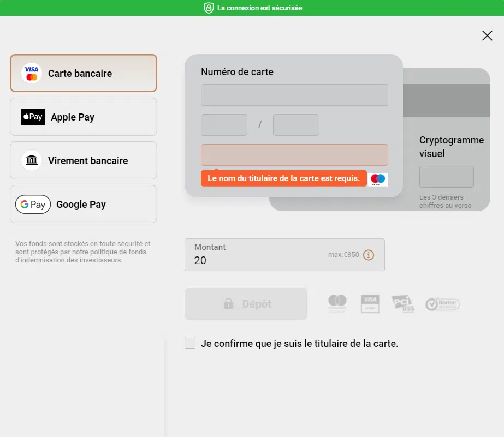
Task: Click the Maestro card logo
Action: click(378, 179)
